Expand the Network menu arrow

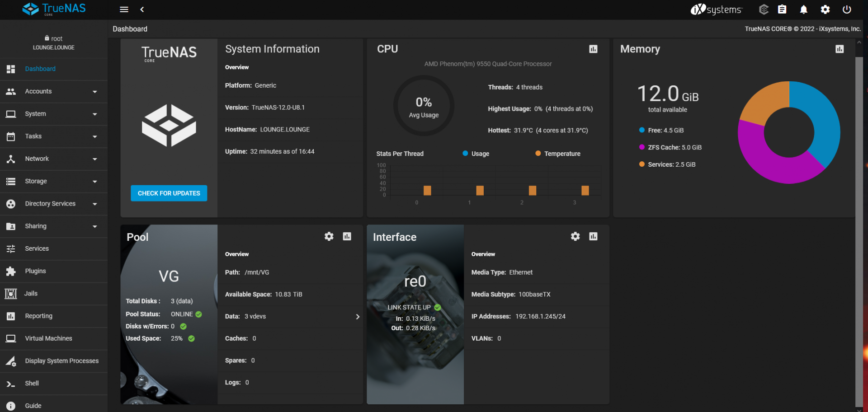click(x=95, y=159)
